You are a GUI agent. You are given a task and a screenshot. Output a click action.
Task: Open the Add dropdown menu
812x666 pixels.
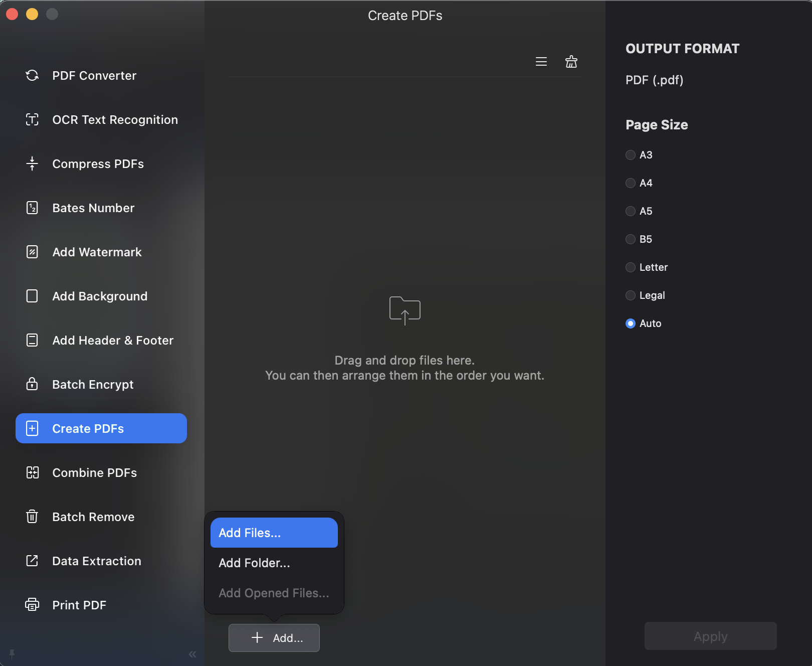274,637
